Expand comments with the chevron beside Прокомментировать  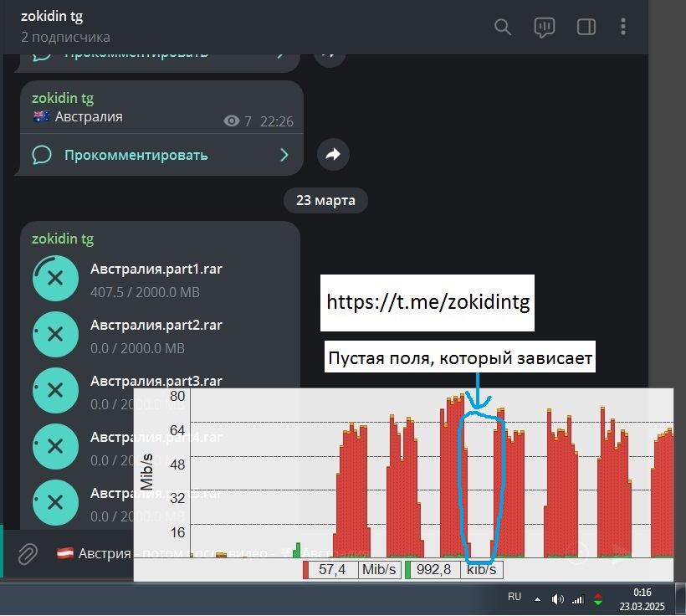point(284,155)
